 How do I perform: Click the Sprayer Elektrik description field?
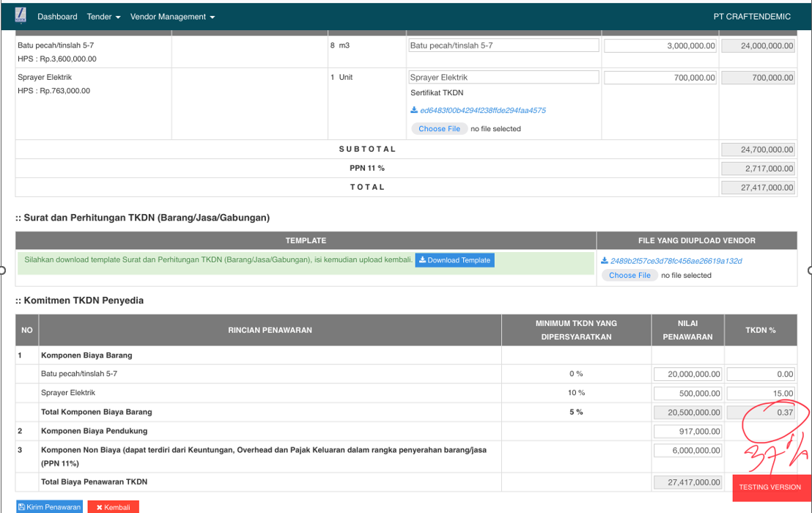(x=503, y=78)
